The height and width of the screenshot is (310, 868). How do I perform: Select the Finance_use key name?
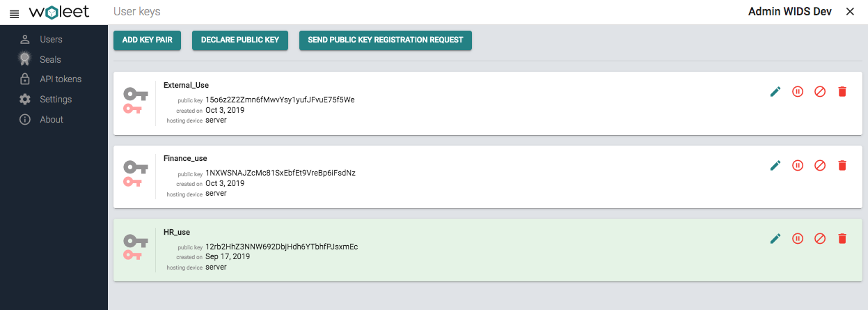(185, 158)
